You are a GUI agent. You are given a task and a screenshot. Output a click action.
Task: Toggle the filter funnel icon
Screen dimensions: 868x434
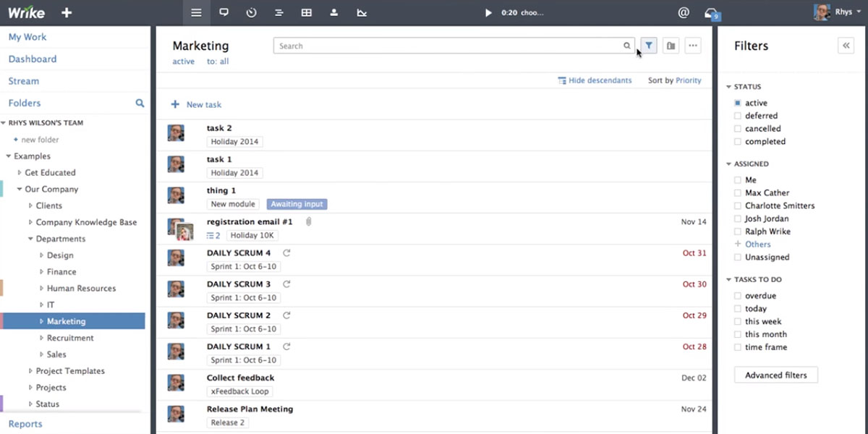(x=649, y=46)
